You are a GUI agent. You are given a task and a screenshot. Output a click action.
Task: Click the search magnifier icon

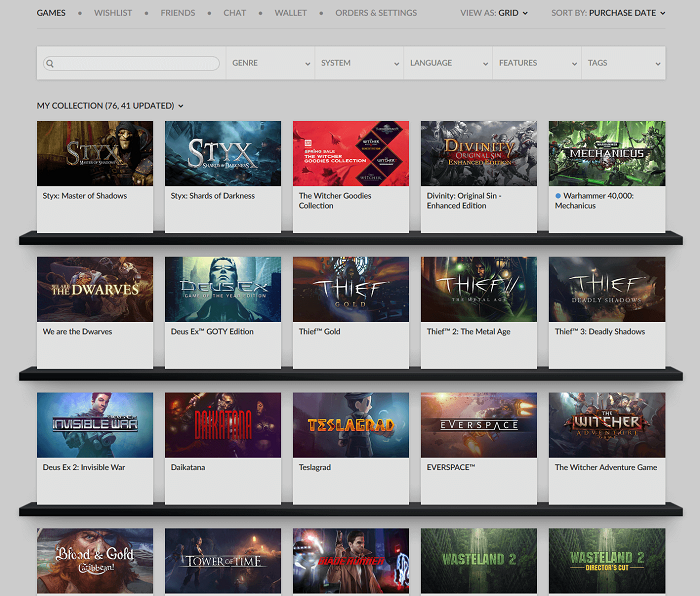pyautogui.click(x=49, y=63)
